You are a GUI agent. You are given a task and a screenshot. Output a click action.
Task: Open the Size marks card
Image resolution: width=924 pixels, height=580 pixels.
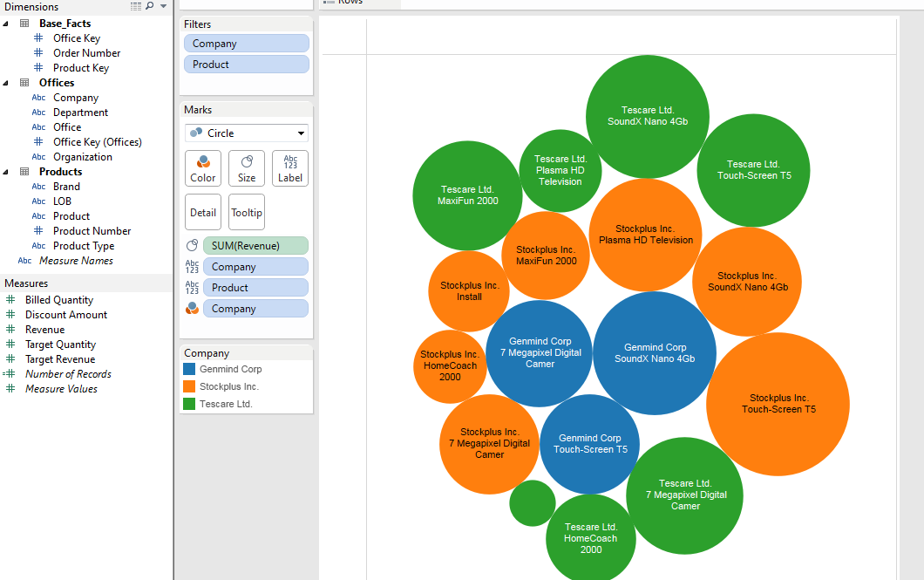click(x=247, y=168)
